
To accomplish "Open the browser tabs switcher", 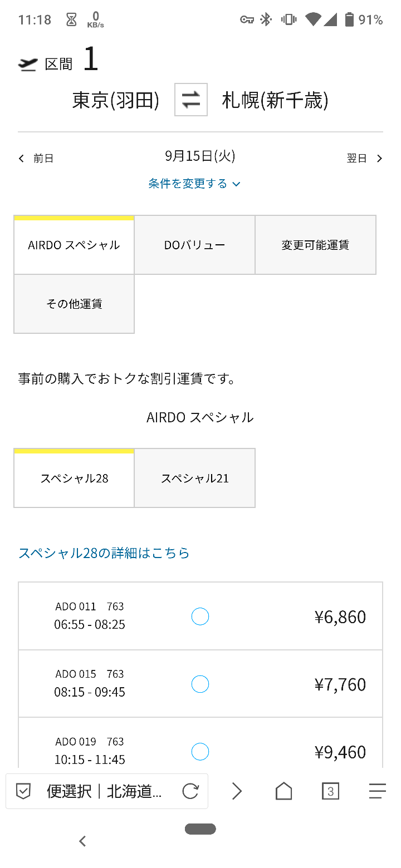I will coord(331,791).
